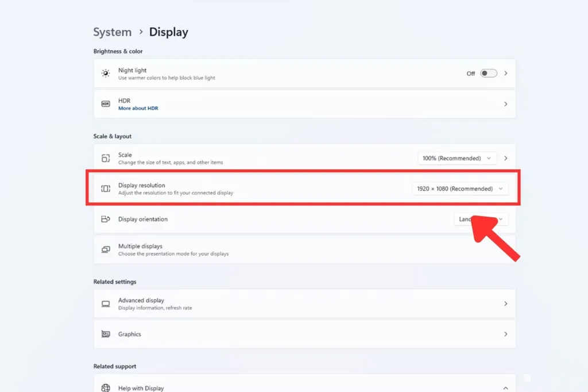Open the Display orientation dropdown
588x392 pixels.
[481, 219]
